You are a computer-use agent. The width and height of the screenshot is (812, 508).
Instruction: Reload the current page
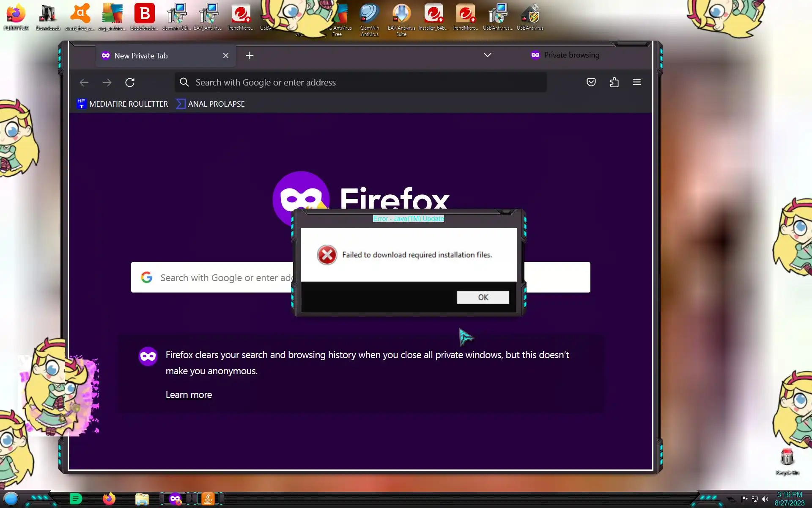(x=130, y=83)
